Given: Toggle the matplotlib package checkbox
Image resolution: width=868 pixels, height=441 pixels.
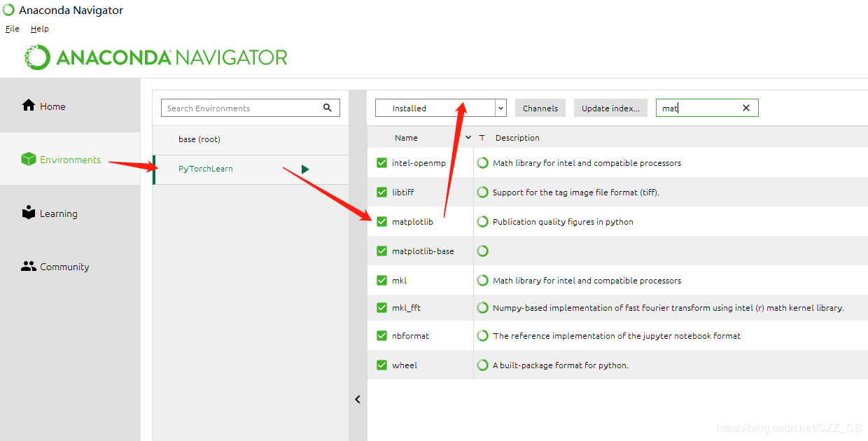Looking at the screenshot, I should pyautogui.click(x=381, y=221).
